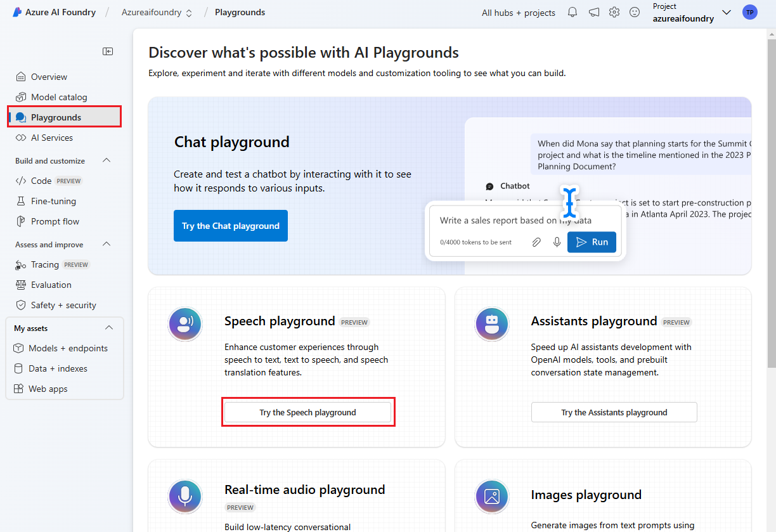
Task: Click the Models + endpoints cube icon
Action: pos(18,348)
